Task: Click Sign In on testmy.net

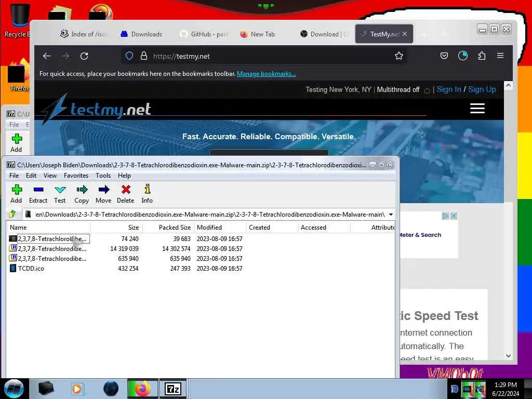Action: (x=449, y=89)
